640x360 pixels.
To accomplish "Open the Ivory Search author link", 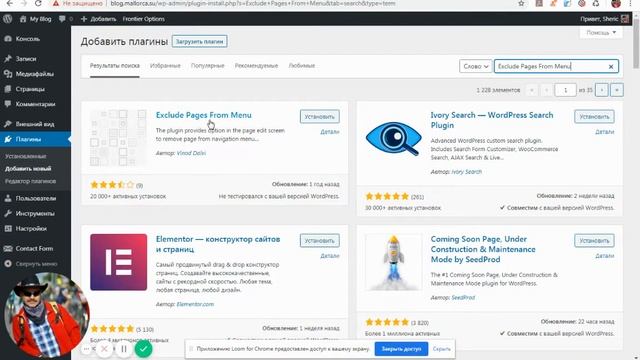I will tap(467, 172).
